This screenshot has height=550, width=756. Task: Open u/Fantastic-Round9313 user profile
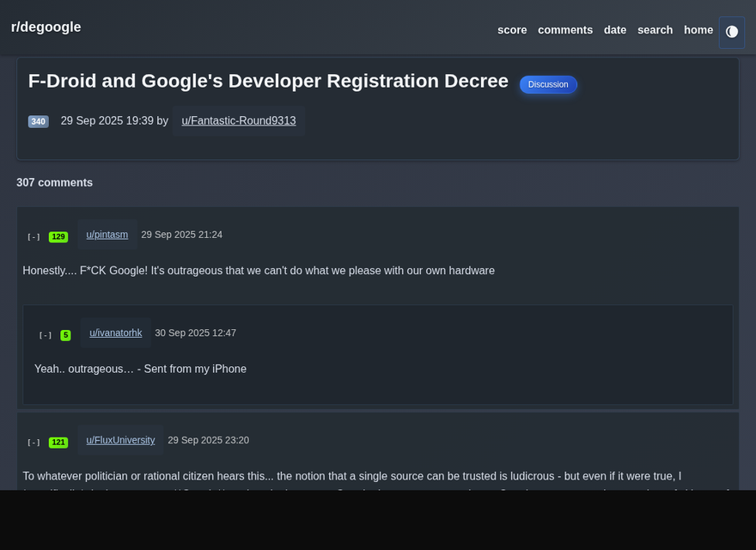click(239, 120)
